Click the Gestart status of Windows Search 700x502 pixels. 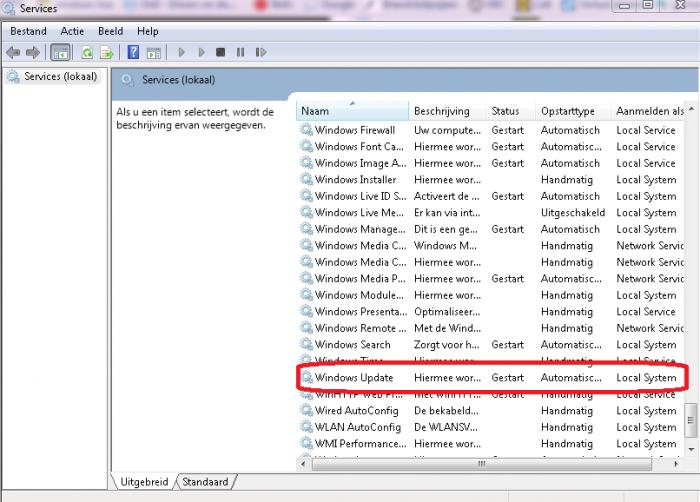click(x=508, y=345)
